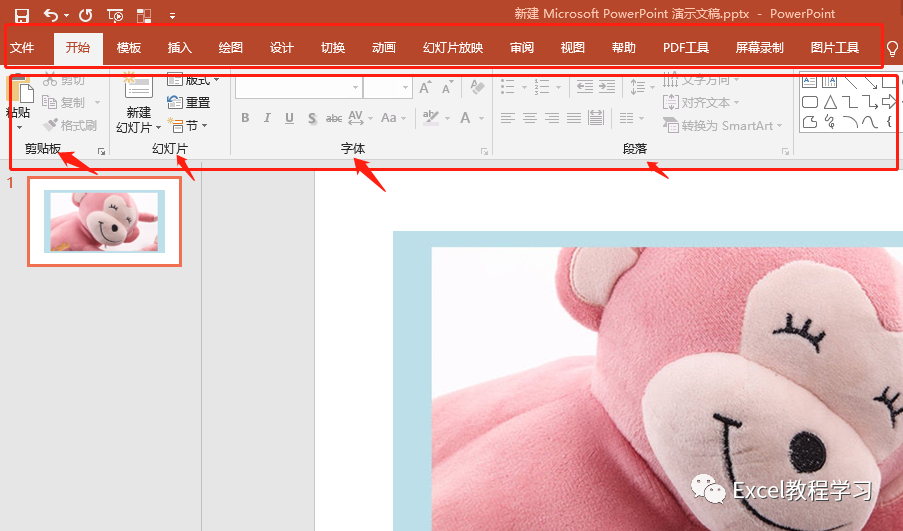Open the 视图 tab
903x531 pixels.
pos(572,48)
